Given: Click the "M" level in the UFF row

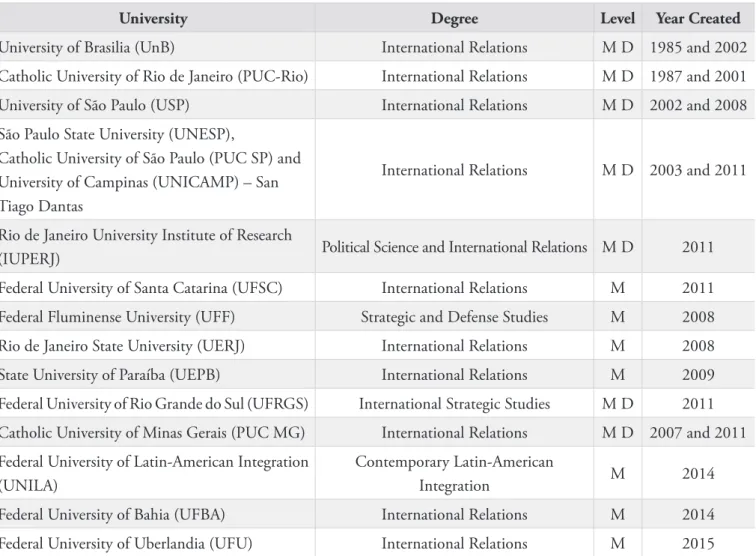Looking at the screenshot, I should point(618,317).
